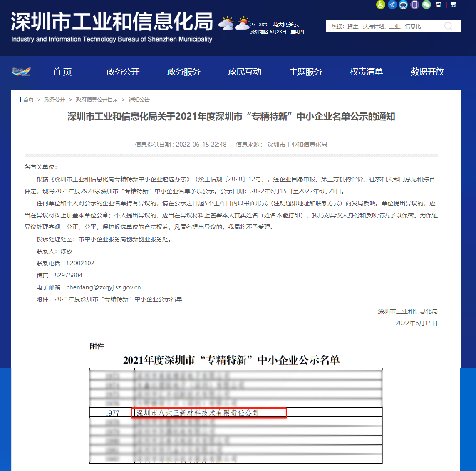Click the fax number 82975804
Viewport: 476px width, 471px height.
pyautogui.click(x=68, y=275)
